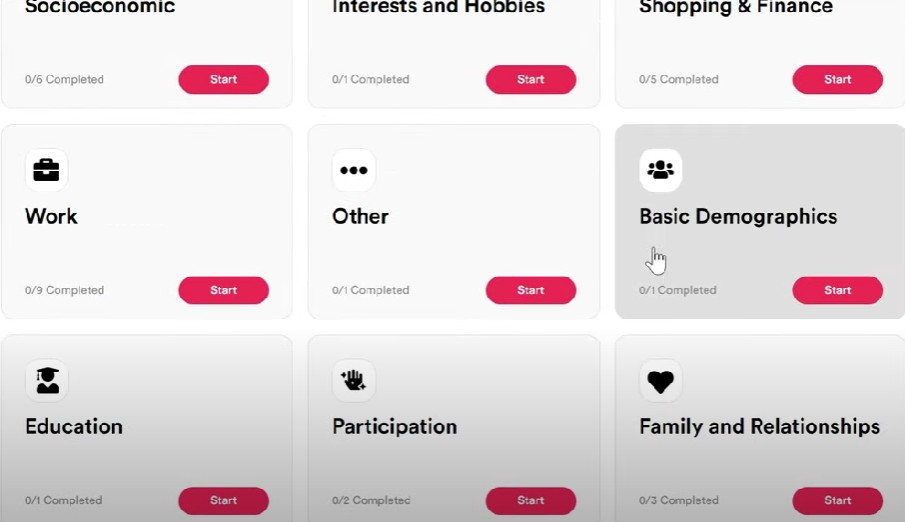Image resolution: width=905 pixels, height=522 pixels.
Task: Select the Participation card heading
Action: [395, 427]
